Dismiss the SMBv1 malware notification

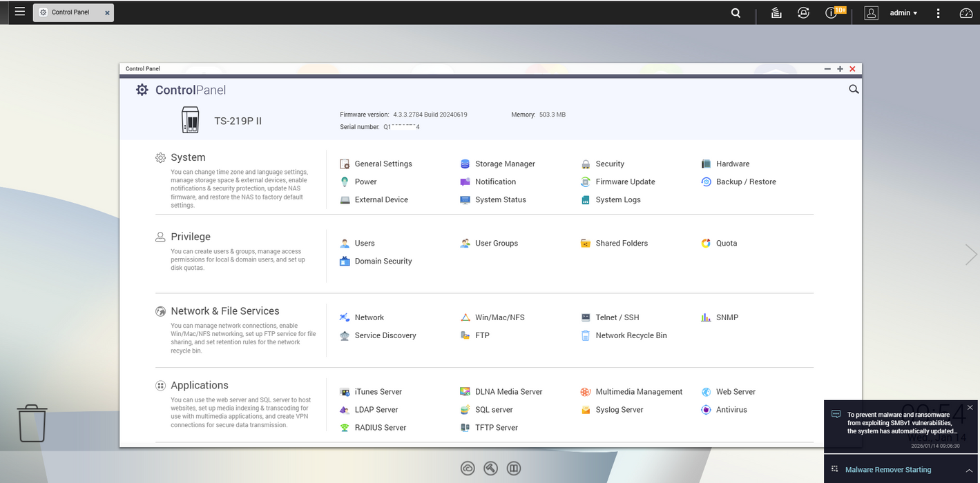(970, 408)
